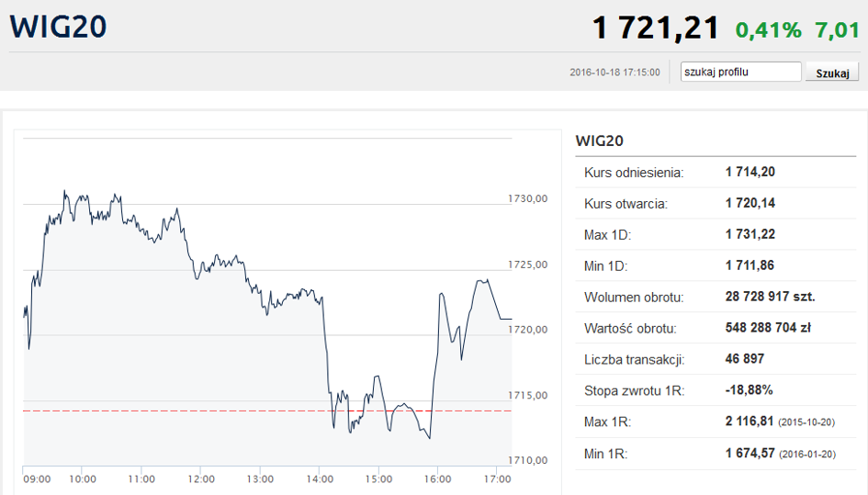Click the Max 1R date (2015-10-20)
Image resolution: width=868 pixels, height=495 pixels.
(x=807, y=422)
